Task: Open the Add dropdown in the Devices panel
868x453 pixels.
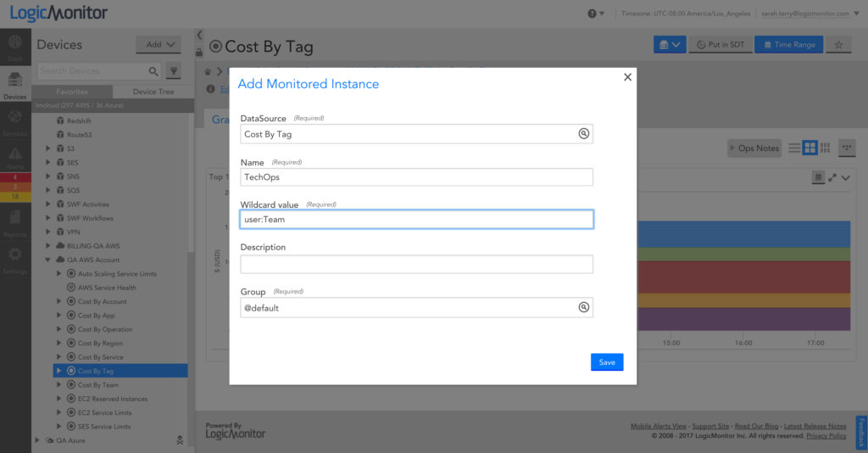Action: 159,45
